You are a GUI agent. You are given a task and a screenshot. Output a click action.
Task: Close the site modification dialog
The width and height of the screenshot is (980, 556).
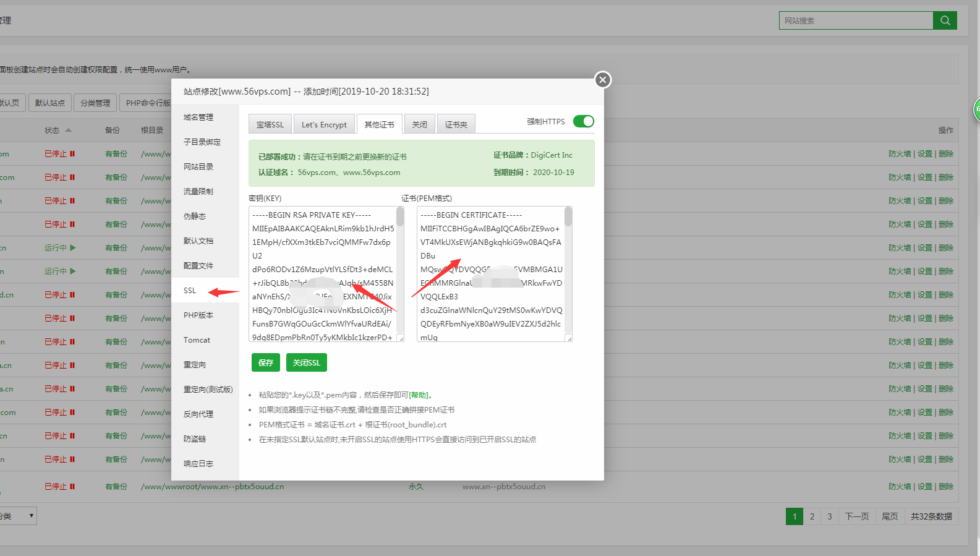pos(602,80)
